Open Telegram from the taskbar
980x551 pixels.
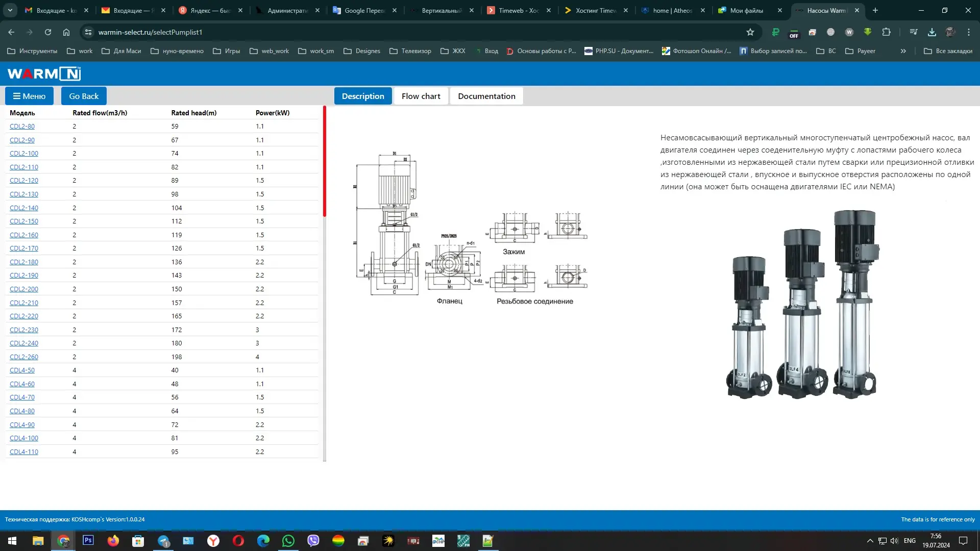[x=163, y=541]
